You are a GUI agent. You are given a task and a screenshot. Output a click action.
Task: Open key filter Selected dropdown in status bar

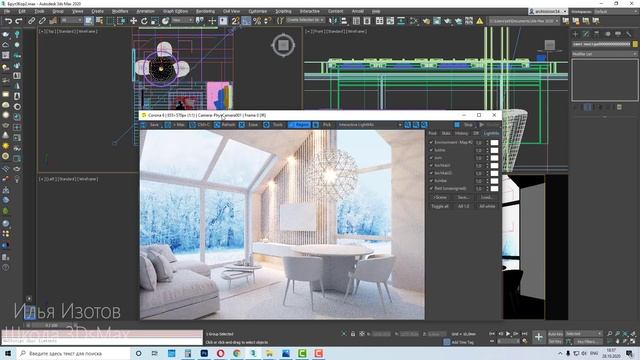pos(584,334)
